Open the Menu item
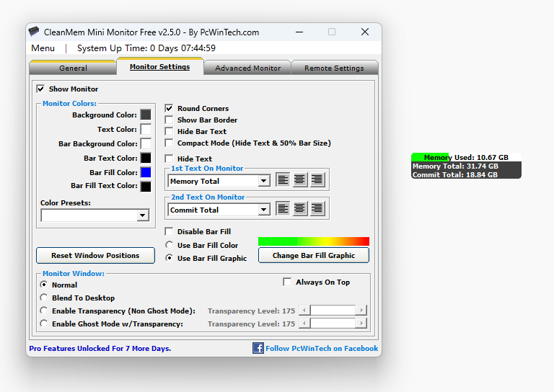This screenshot has height=392, width=554. point(43,48)
